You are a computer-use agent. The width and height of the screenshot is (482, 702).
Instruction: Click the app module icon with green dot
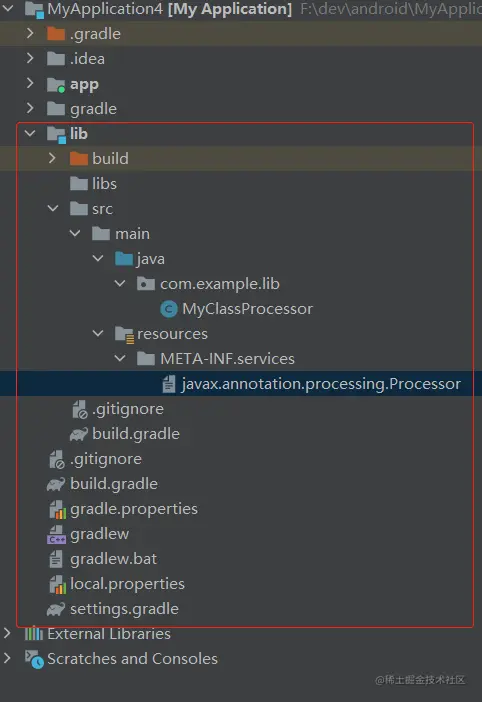56,85
